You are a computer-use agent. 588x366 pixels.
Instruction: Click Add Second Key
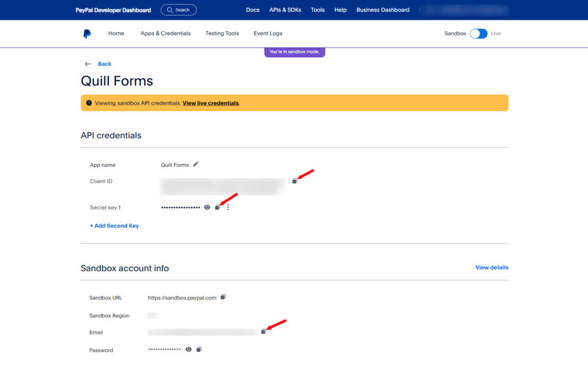[114, 226]
